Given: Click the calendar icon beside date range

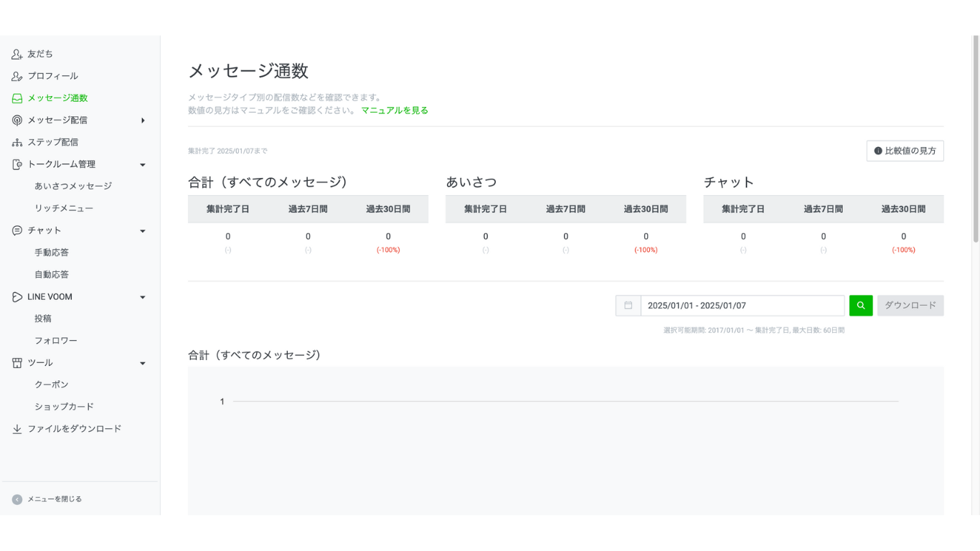Looking at the screenshot, I should click(628, 306).
